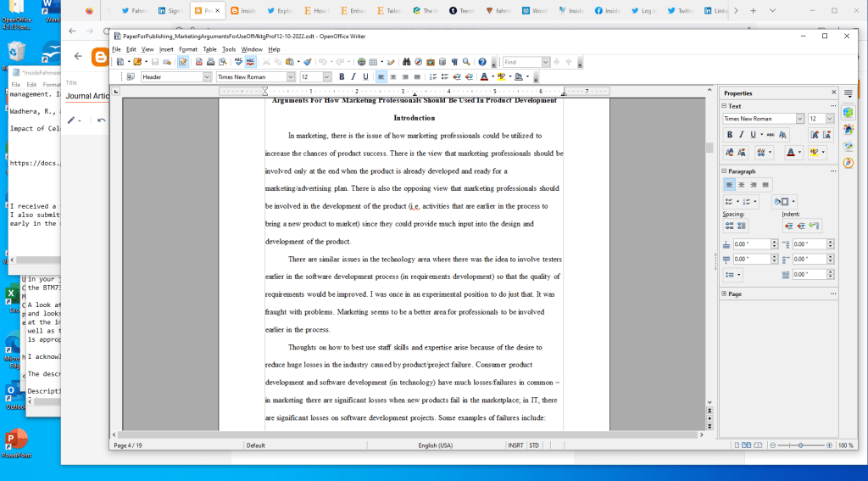Insert a hyperlink with the globe icon
868x481 pixels.
click(361, 62)
